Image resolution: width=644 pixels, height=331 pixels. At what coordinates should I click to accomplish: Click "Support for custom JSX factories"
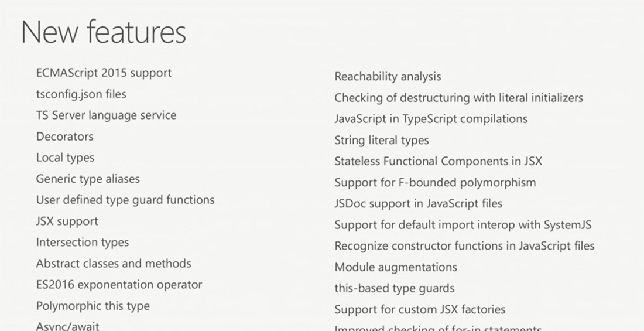420,309
